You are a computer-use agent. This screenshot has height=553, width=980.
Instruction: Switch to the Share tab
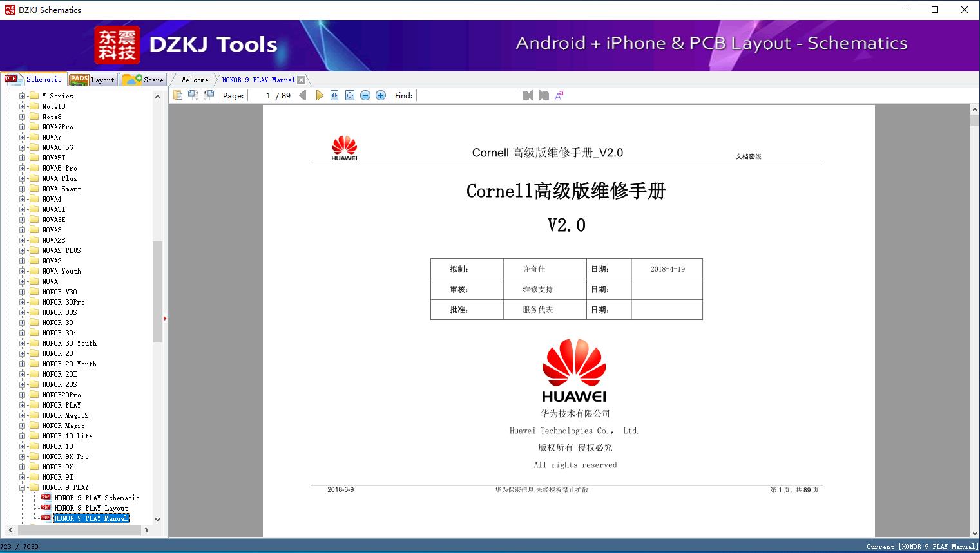[x=143, y=80]
